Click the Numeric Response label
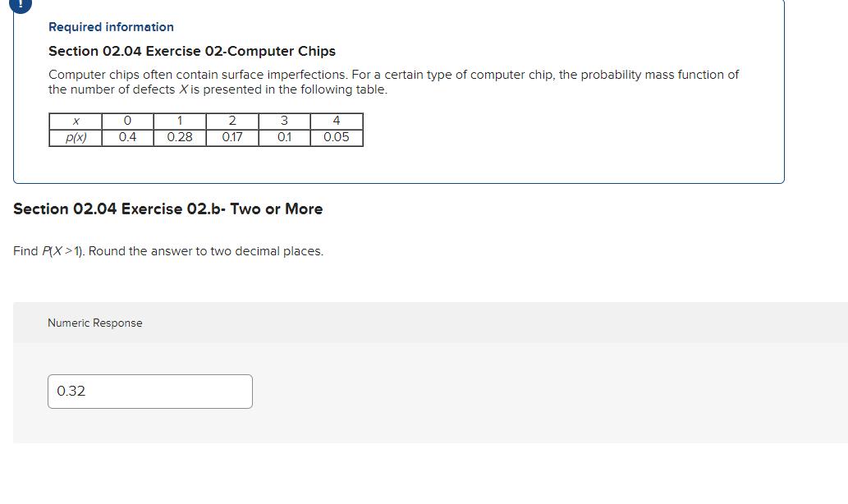The image size is (848, 504). (x=95, y=323)
